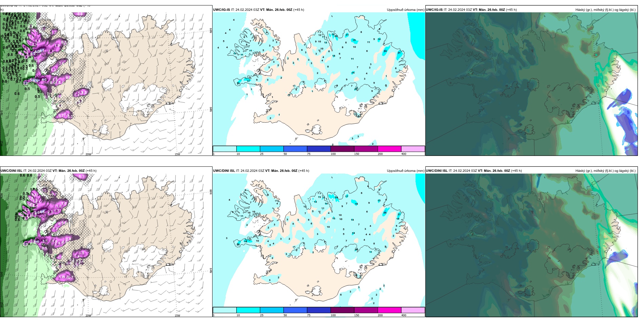
Task: Pick the above-400 mm swatch in IG-IS legend
Action: (413, 149)
